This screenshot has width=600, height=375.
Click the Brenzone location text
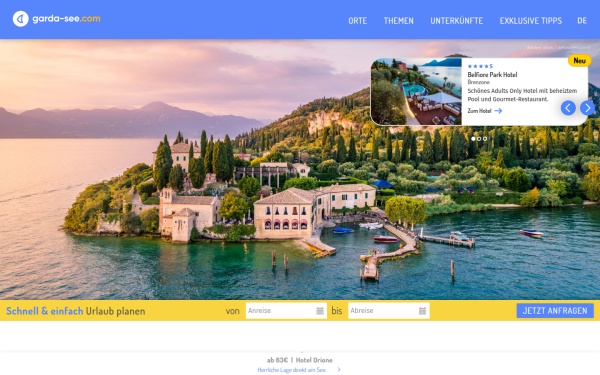(478, 82)
